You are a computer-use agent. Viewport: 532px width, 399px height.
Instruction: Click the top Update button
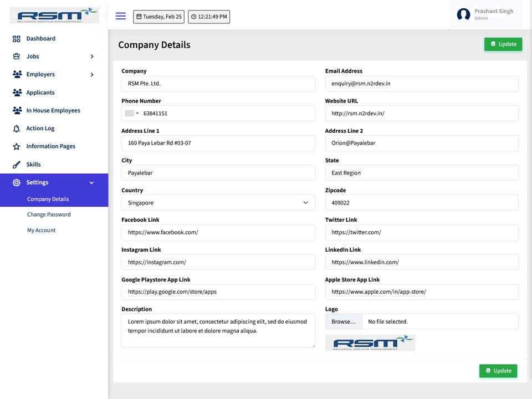point(503,44)
